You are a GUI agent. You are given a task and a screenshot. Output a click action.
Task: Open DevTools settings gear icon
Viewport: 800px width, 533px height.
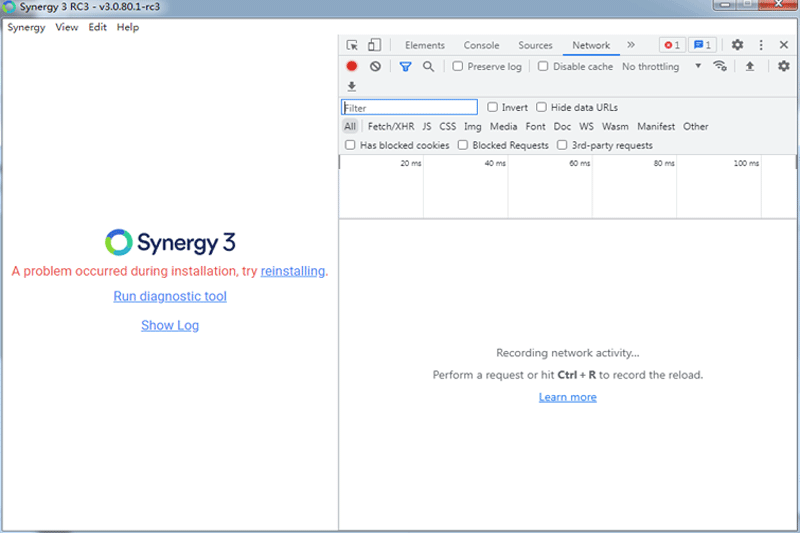coord(737,45)
